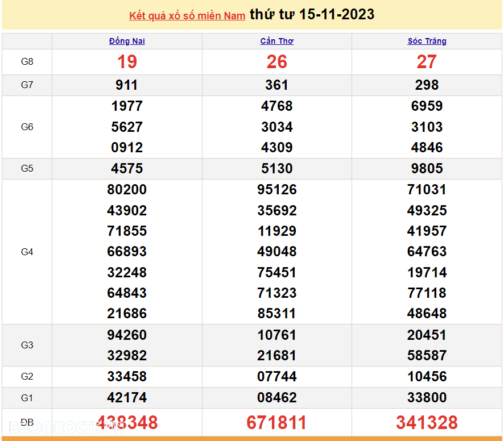Select the G6 number 0912

tap(127, 147)
